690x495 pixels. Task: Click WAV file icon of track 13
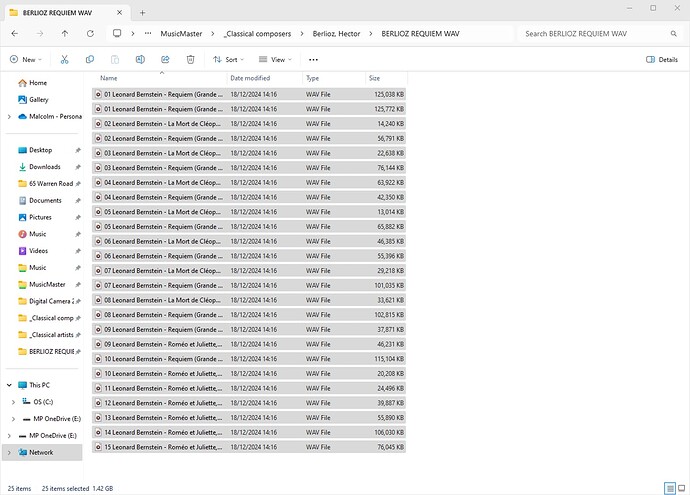pyautogui.click(x=98, y=418)
